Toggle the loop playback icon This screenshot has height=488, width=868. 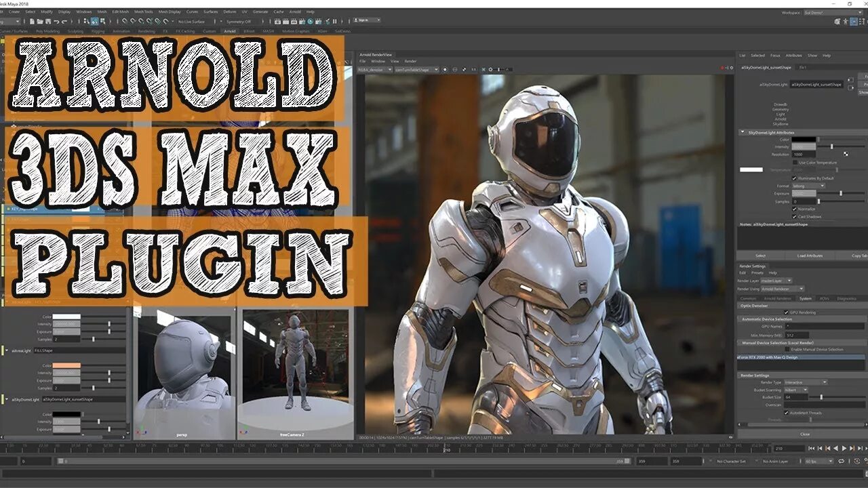[842, 462]
